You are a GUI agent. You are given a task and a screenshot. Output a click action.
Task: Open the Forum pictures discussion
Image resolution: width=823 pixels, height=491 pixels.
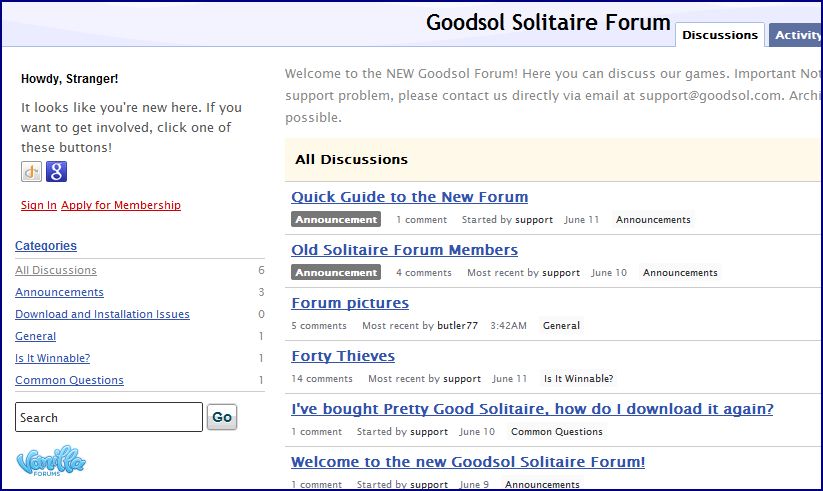click(x=350, y=303)
